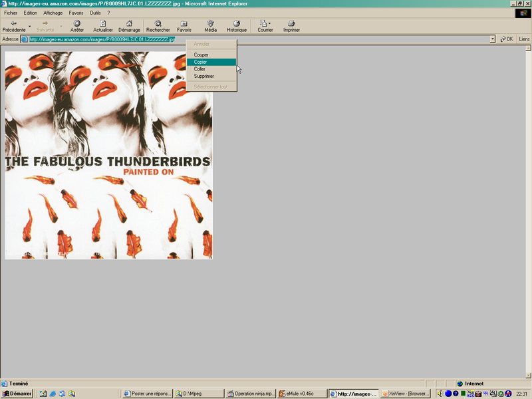Switch to the eMule v0.46c taskbar window
The image size is (532, 399).
pyautogui.click(x=302, y=394)
